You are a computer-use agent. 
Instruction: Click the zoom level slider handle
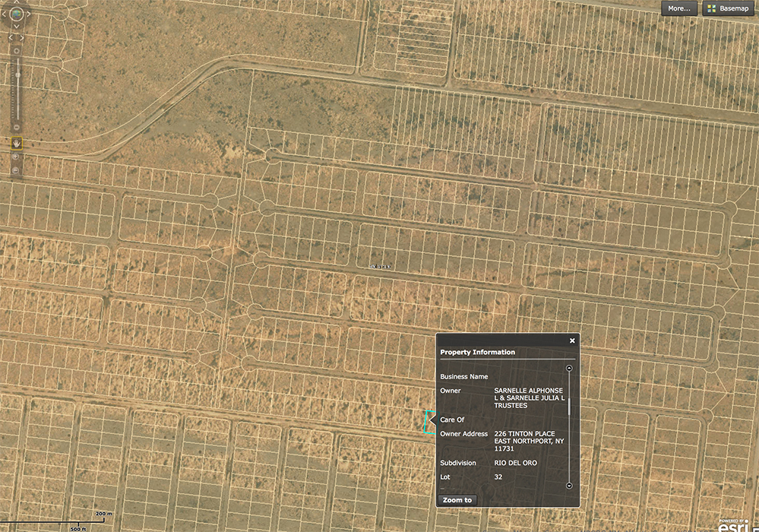point(17,74)
